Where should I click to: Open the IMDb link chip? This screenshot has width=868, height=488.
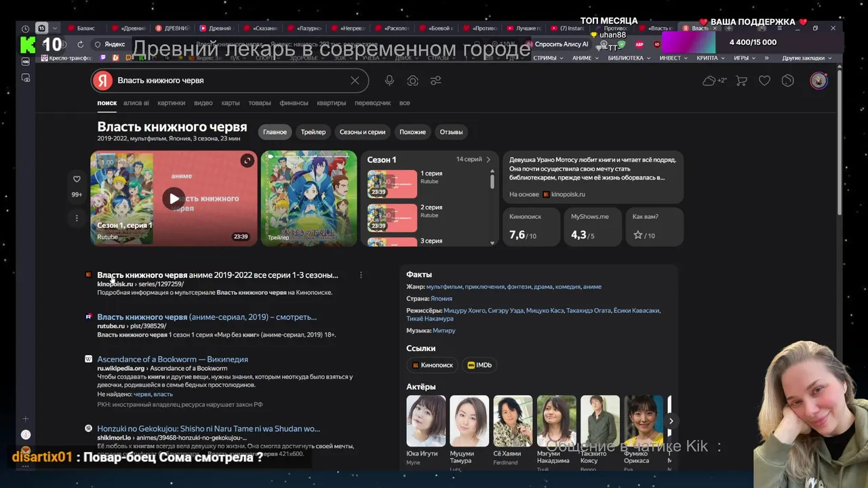[x=479, y=365]
